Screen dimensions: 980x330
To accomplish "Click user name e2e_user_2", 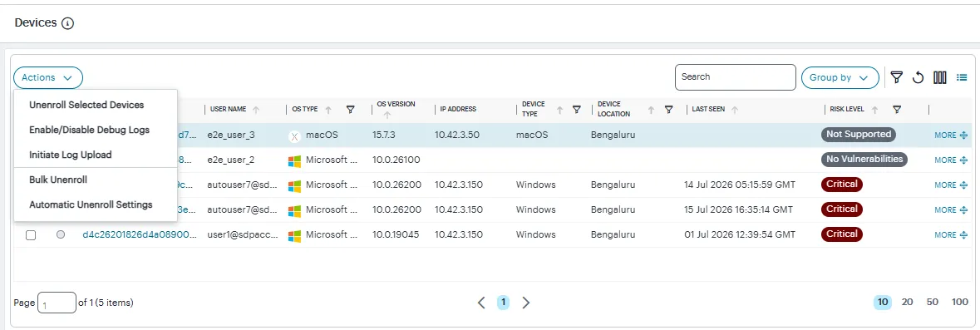I will (231, 160).
